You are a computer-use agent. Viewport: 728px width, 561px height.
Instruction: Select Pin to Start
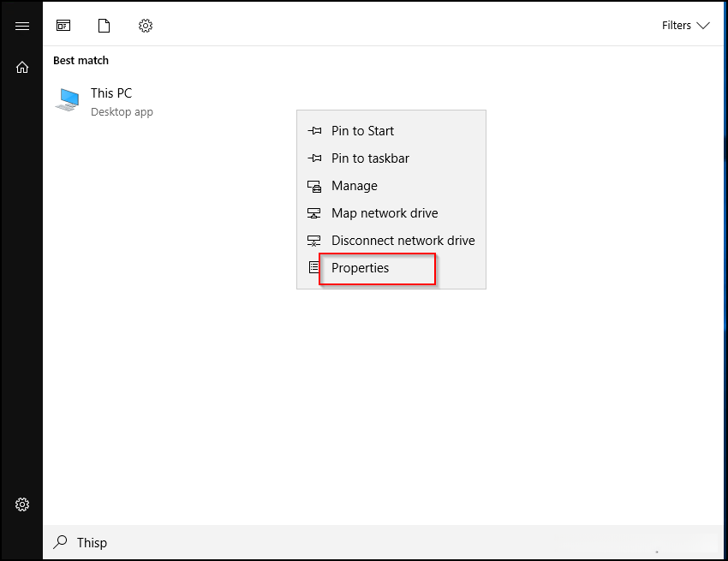[x=362, y=131]
